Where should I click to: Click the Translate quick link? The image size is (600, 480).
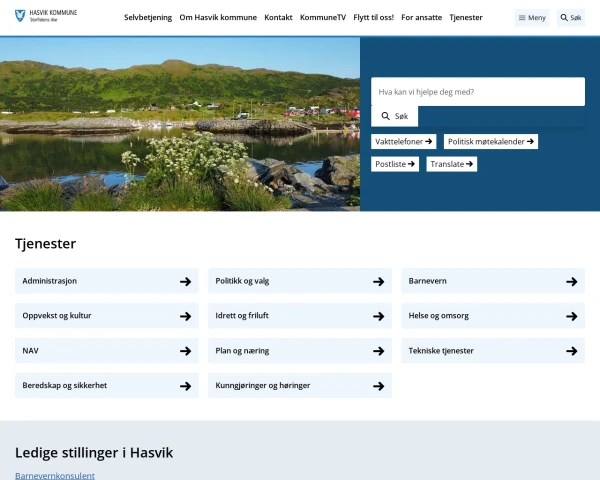[x=451, y=164]
